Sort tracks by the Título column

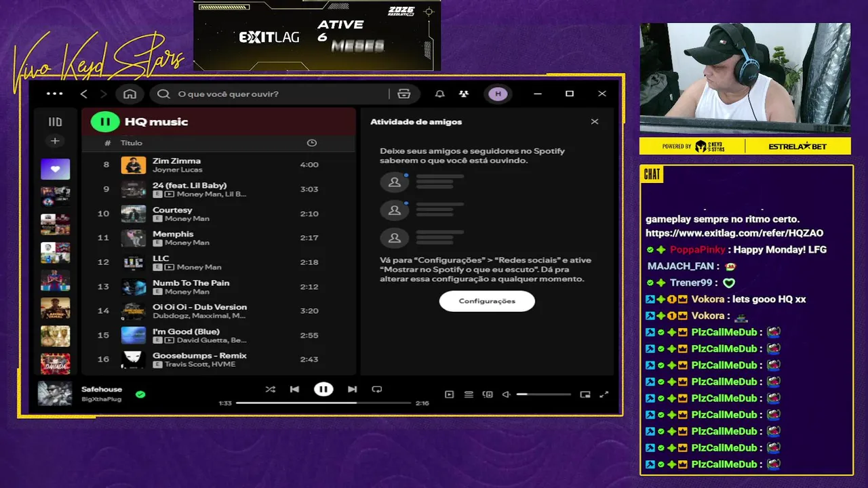tap(132, 143)
